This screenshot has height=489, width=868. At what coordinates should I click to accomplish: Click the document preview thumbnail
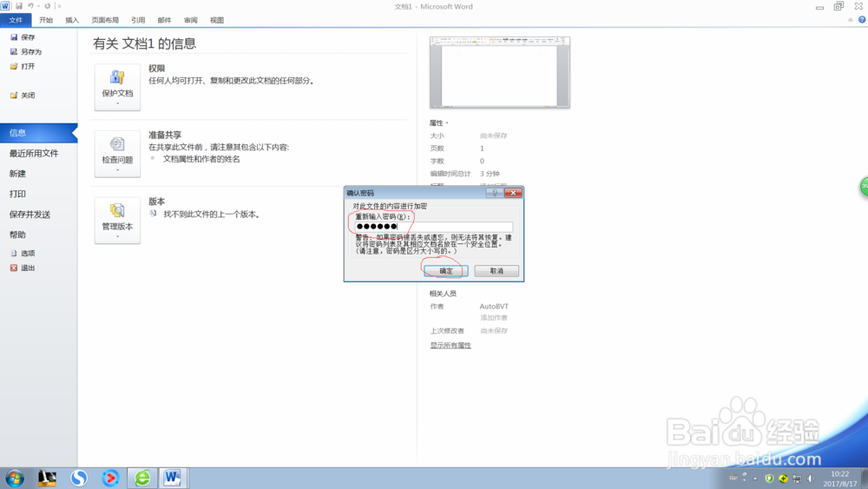(500, 73)
